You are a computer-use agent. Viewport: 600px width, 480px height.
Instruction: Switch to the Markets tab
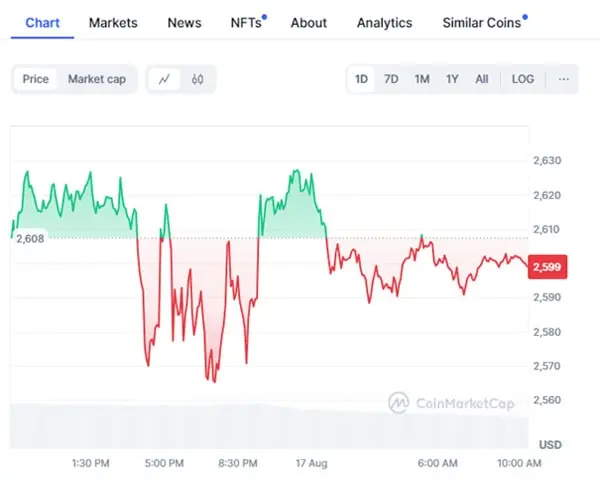point(113,23)
